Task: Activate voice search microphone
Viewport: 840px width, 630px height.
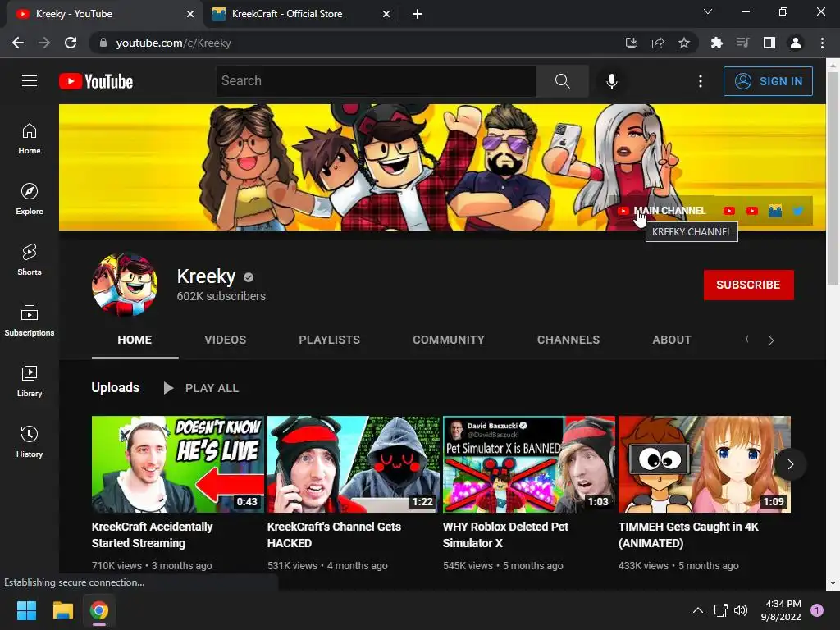Action: coord(611,81)
